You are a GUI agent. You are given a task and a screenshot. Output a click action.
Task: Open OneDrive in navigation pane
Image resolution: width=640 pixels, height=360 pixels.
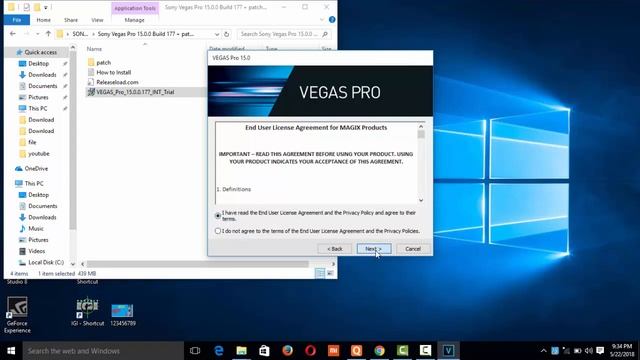36,169
